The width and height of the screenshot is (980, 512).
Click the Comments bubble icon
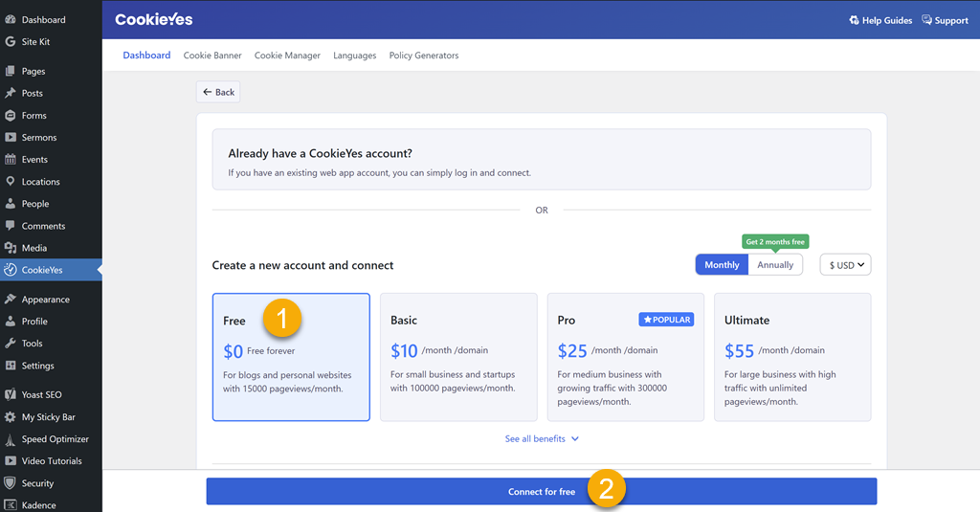point(10,226)
